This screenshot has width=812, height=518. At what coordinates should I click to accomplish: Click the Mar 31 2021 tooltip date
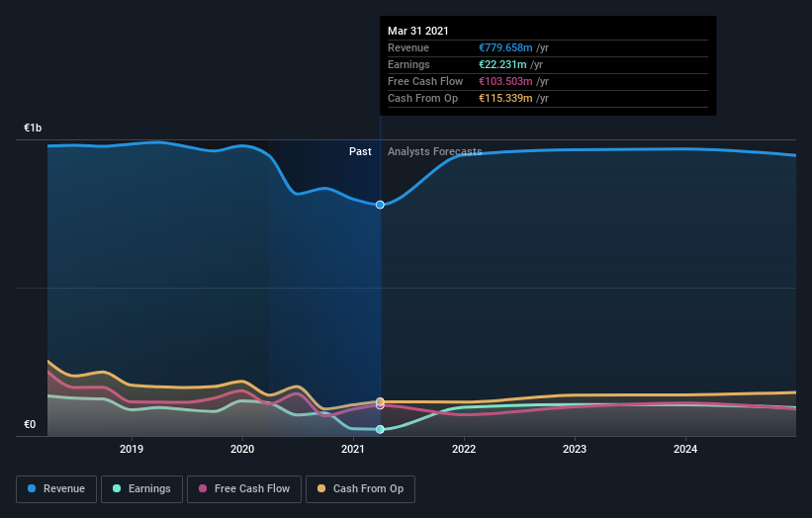click(418, 31)
